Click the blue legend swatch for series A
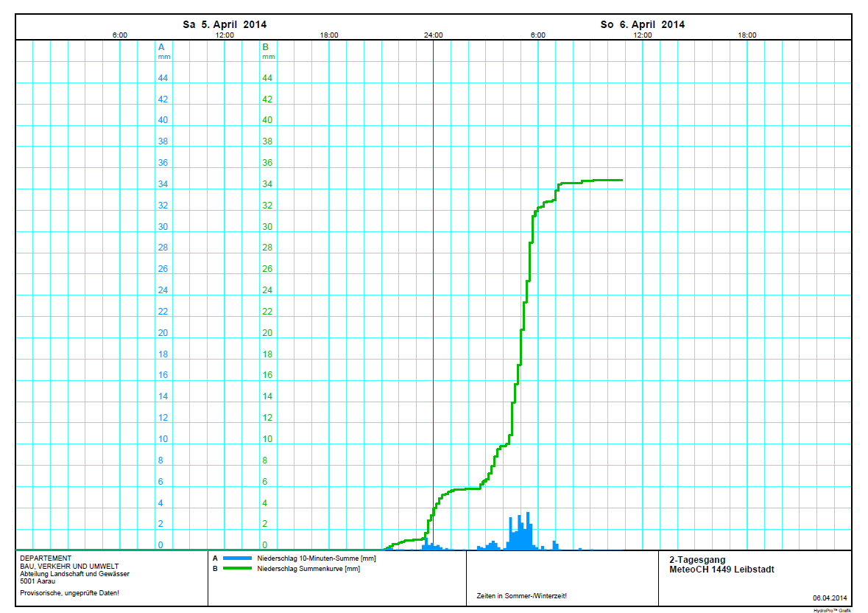Screen dimensions: 868x613 coord(237,558)
